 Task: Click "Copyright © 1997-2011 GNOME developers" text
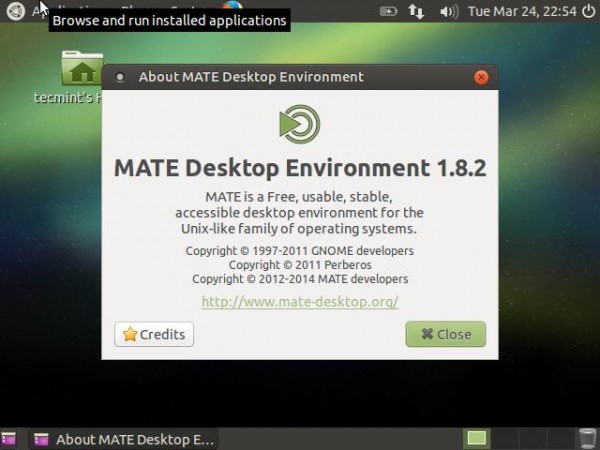pyautogui.click(x=300, y=251)
